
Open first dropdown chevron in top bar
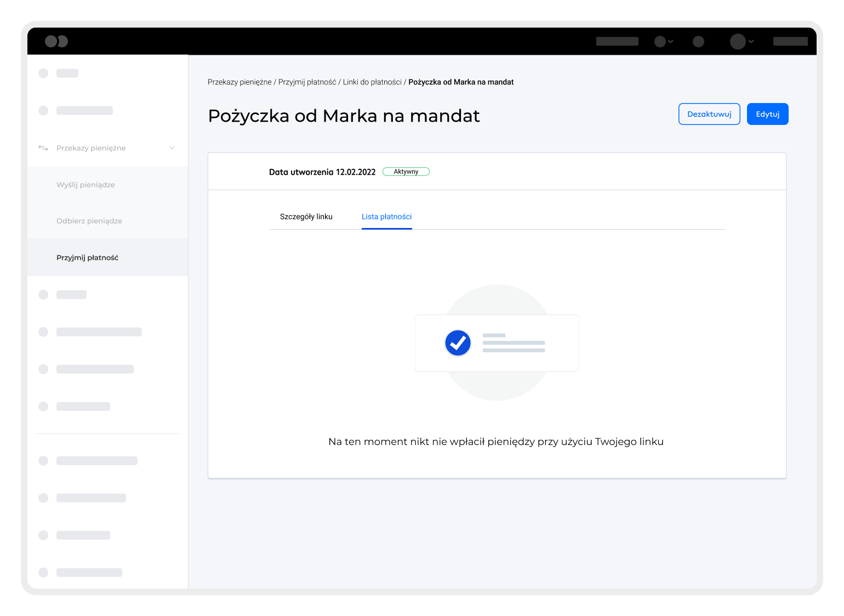point(671,42)
